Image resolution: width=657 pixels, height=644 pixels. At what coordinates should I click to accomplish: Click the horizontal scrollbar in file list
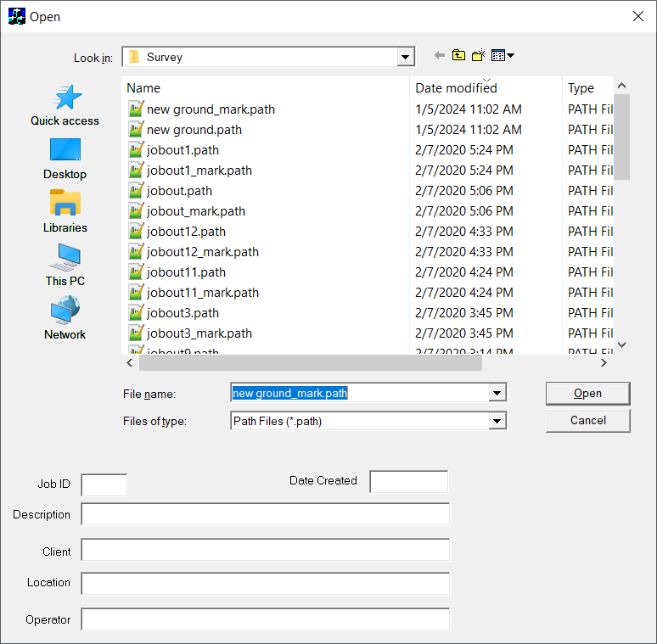pyautogui.click(x=311, y=362)
